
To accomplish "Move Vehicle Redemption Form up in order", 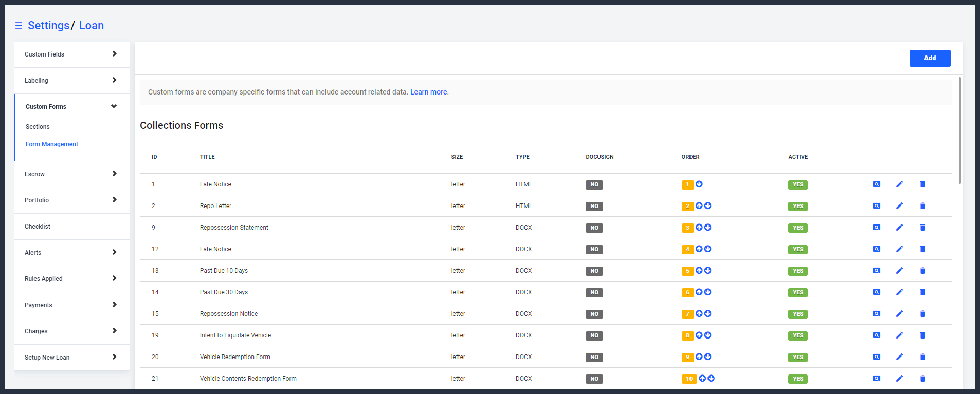I will (699, 357).
